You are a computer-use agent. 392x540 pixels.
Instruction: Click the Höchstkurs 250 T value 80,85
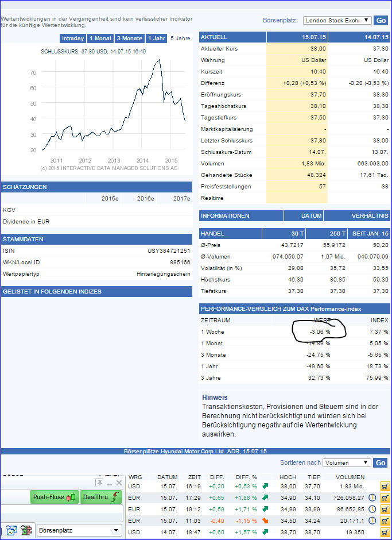[x=337, y=280]
